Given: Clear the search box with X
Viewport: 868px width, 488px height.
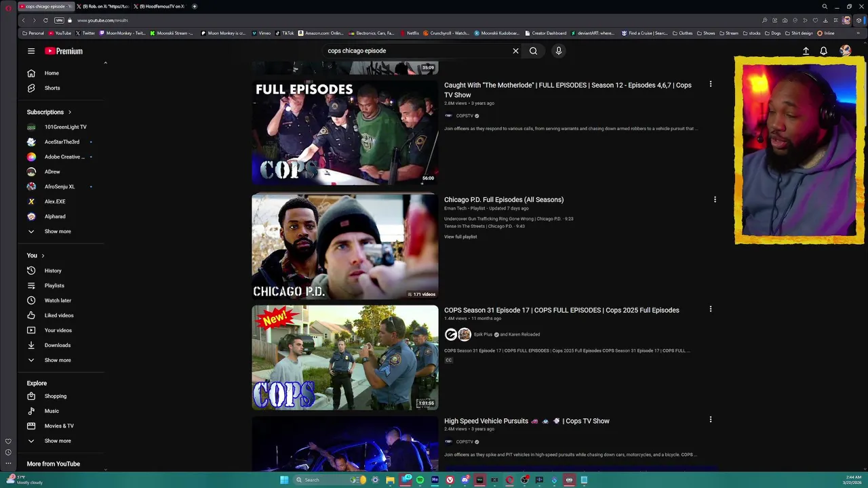Looking at the screenshot, I should coord(515,51).
